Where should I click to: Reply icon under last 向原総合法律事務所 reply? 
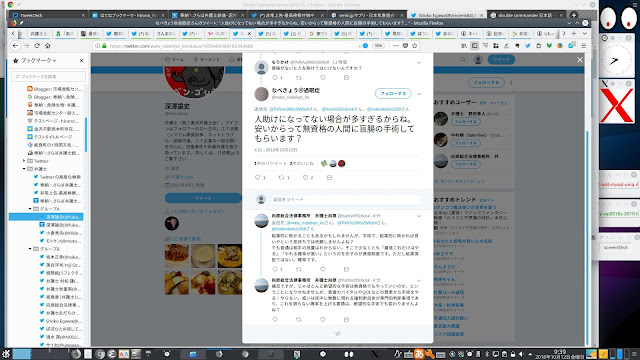275,320
